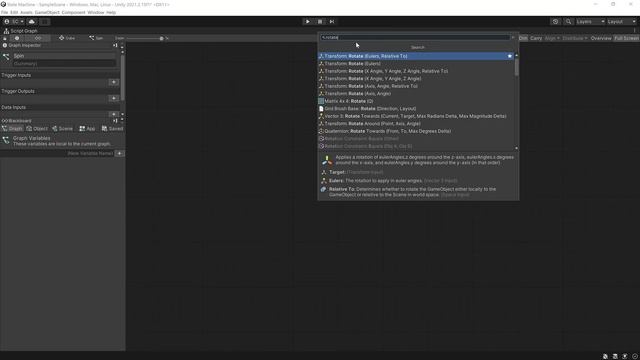The height and width of the screenshot is (360, 640).
Task: Open the GameObject menu
Action: 47,13
